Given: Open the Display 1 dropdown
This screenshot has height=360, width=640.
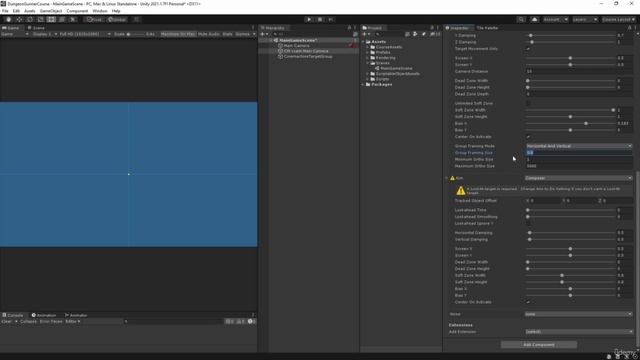Looking at the screenshot, I should coord(44,34).
